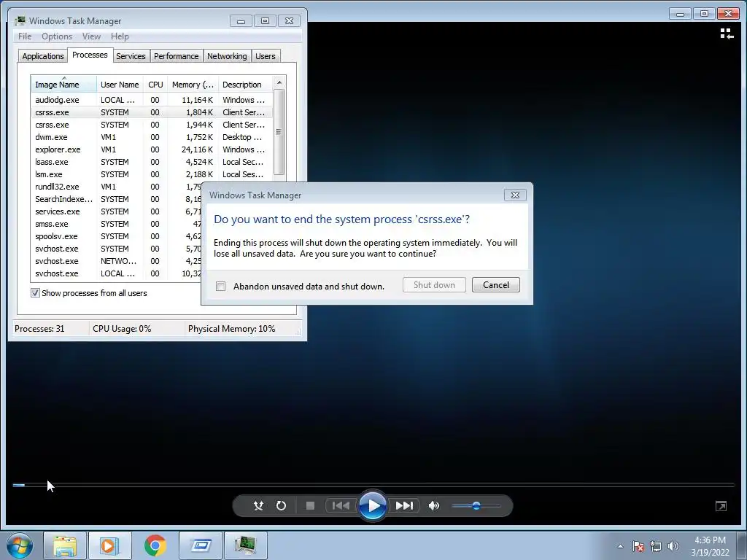747x560 pixels.
Task: Switch to Library view icon
Action: (x=727, y=34)
